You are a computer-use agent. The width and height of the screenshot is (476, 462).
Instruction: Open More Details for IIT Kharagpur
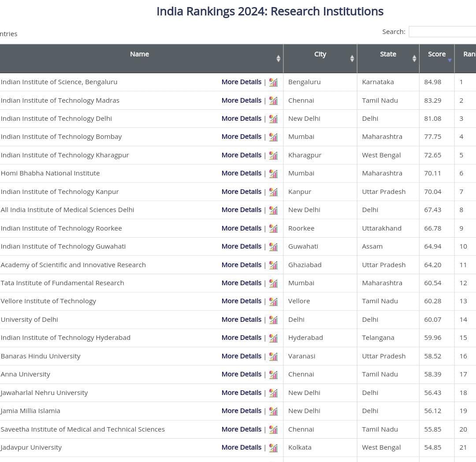pos(242,155)
